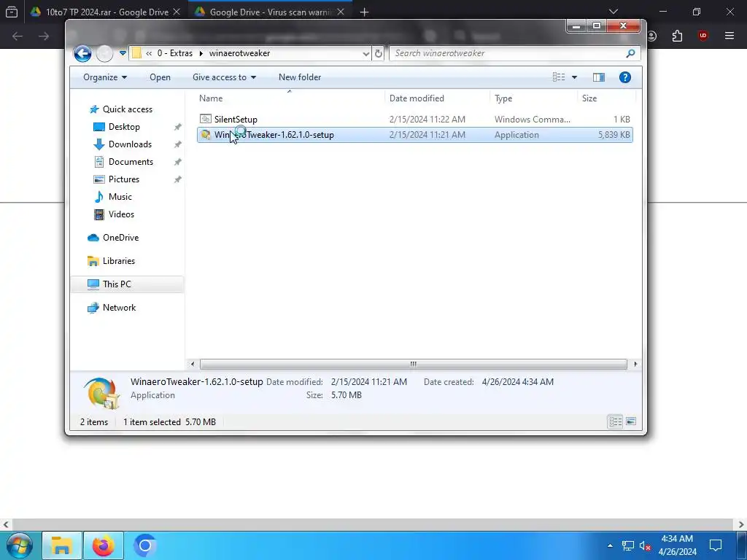Open Music in navigation pane
This screenshot has width=747, height=560.
coord(113,197)
